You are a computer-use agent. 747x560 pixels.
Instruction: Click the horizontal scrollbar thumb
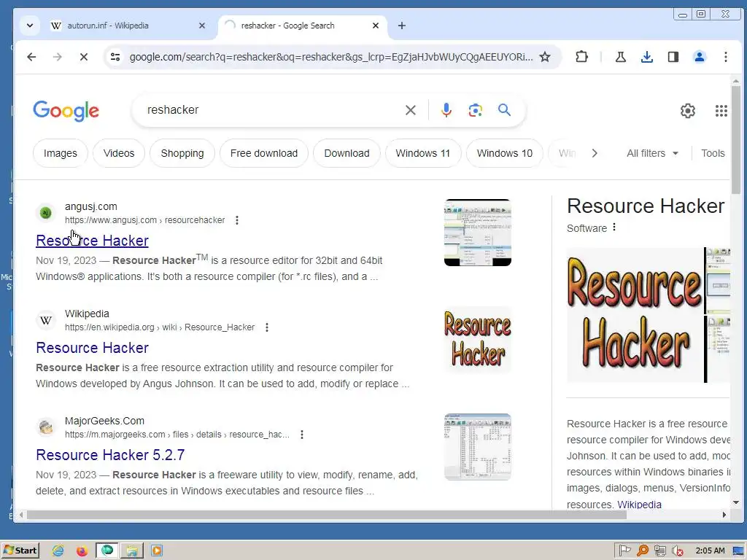tap(326, 515)
